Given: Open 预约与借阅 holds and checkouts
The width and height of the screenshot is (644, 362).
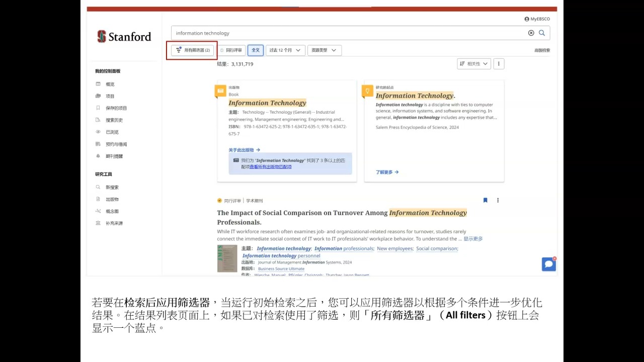Looking at the screenshot, I should (116, 144).
